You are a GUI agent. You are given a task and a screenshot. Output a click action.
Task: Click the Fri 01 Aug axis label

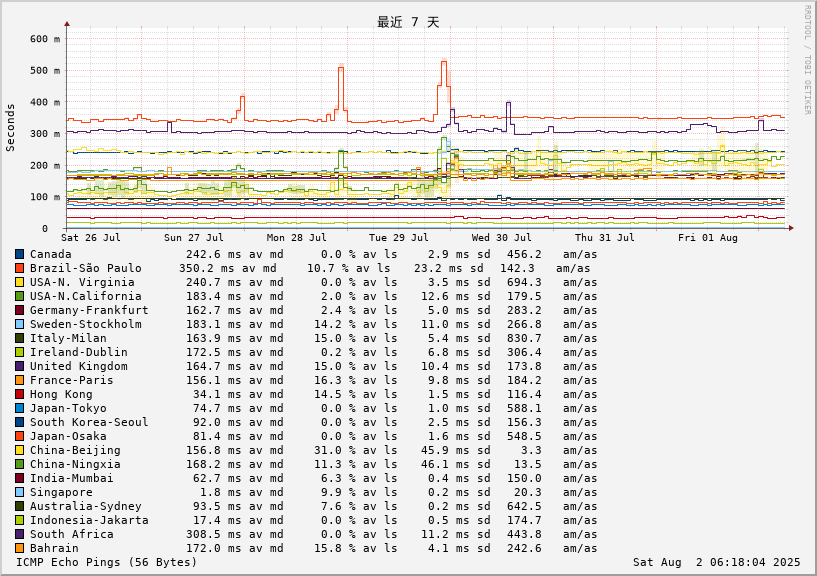click(x=708, y=238)
